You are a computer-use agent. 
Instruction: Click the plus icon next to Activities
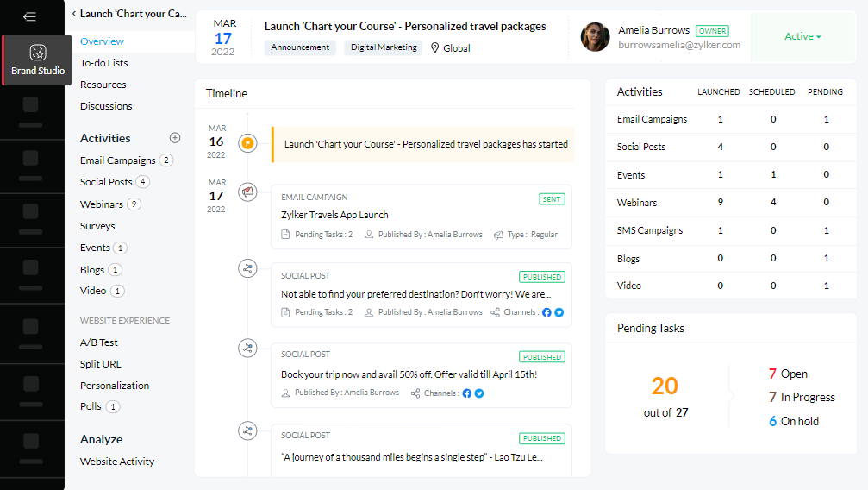(x=175, y=138)
